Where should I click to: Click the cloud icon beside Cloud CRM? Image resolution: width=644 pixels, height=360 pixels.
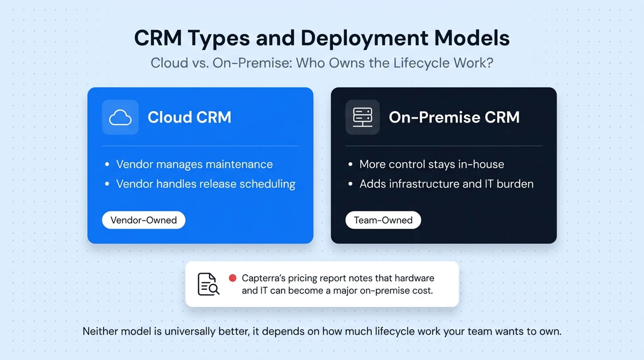coord(120,117)
